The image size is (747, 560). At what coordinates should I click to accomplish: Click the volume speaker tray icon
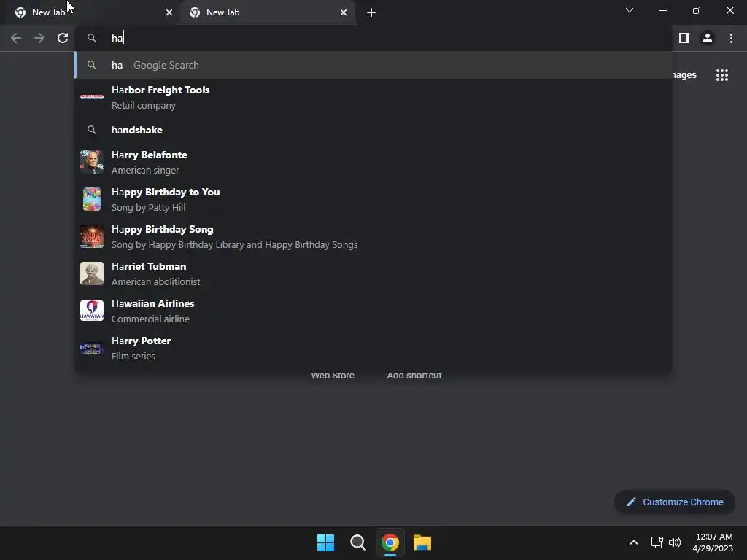coord(675,542)
